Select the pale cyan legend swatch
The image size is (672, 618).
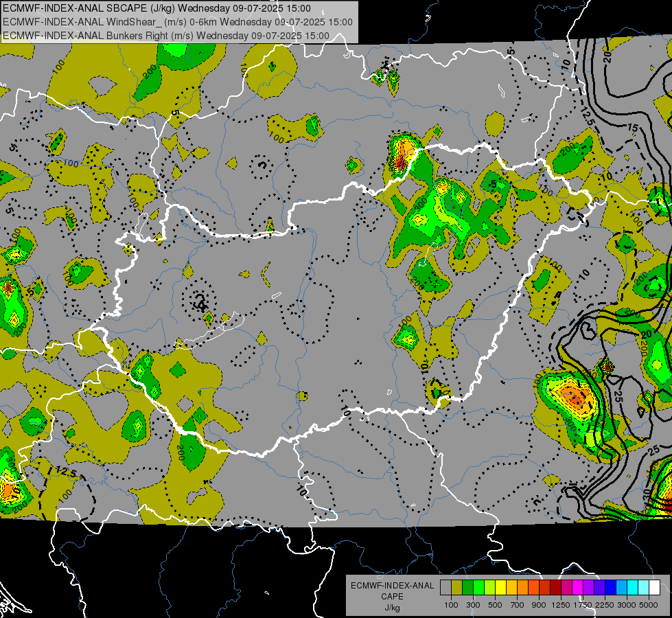pyautogui.click(x=644, y=588)
